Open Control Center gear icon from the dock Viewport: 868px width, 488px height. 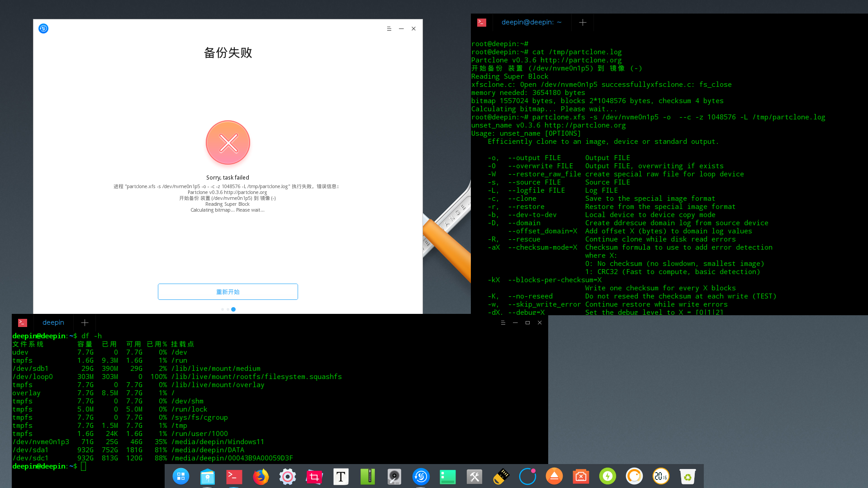[x=288, y=476]
